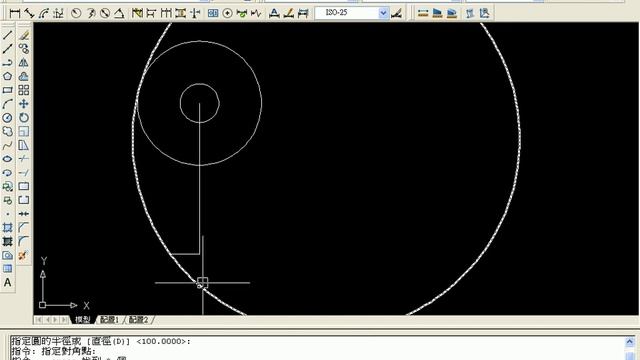Click the Dimension Edit icon
The image size is (640, 360).
click(274, 13)
